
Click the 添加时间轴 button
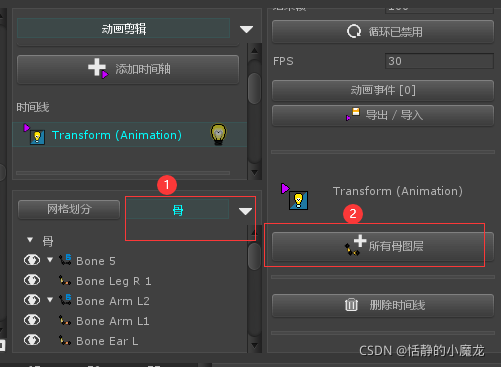[128, 69]
